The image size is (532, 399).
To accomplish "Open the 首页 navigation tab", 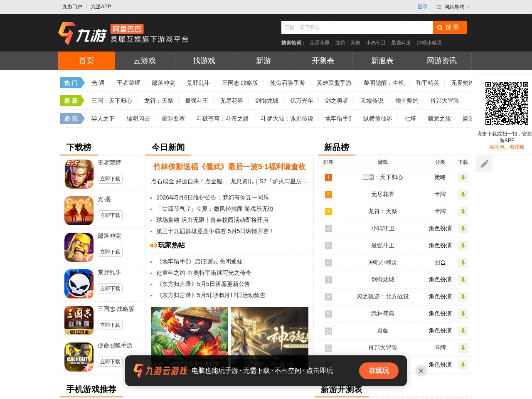I will click(x=86, y=61).
